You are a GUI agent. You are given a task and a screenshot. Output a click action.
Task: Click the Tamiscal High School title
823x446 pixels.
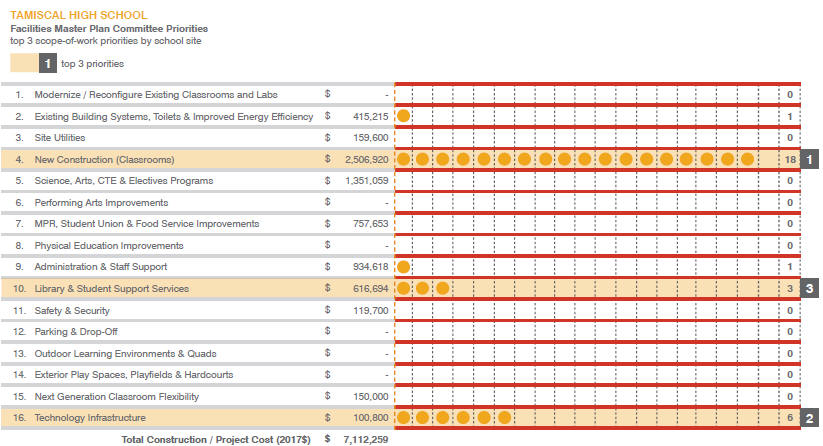(x=77, y=16)
